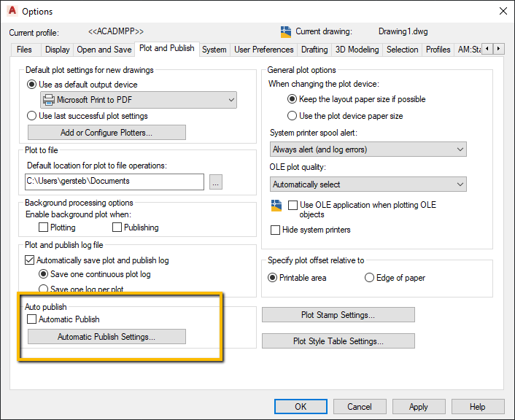
Task: Click the drawing icon beside Current drawing
Action: [286, 32]
